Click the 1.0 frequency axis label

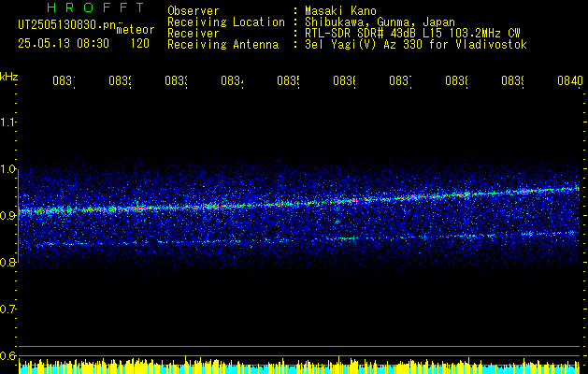8,169
